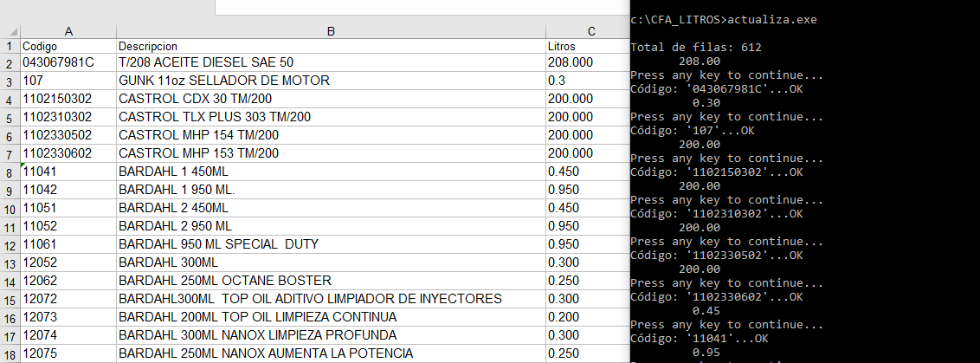Viewport: 980px width, 363px height.
Task: Select cell with code 1102330602
Action: [x=68, y=153]
